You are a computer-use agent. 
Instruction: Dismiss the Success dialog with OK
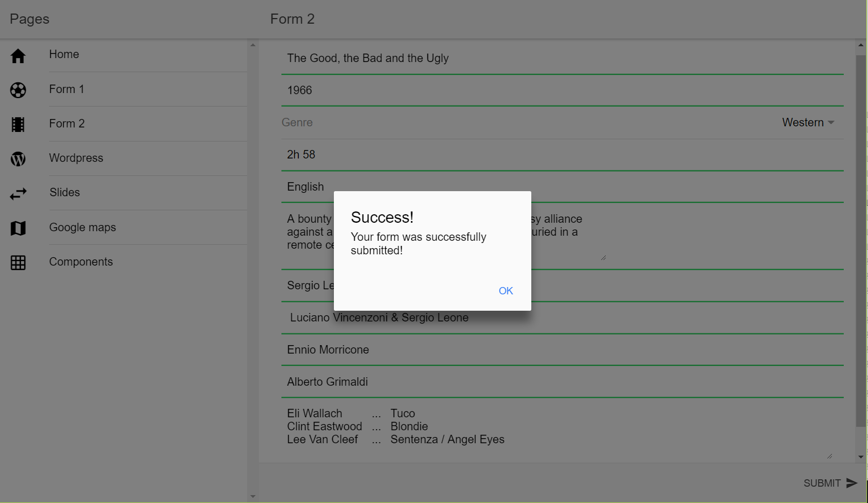[x=506, y=291]
